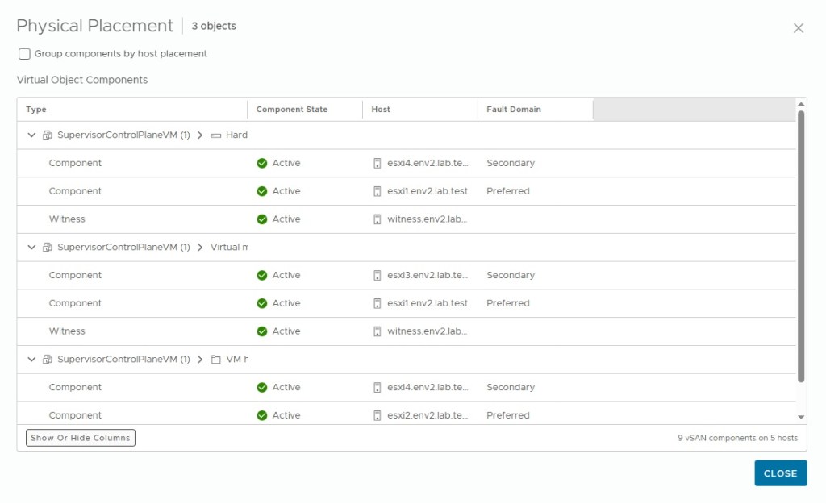Viewport: 826px width, 504px height.
Task: Click the host icon beside esxi3.env2.lab.test
Action: tap(377, 276)
